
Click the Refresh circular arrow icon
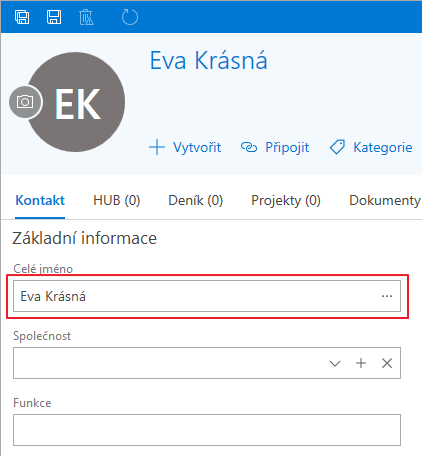tap(130, 17)
